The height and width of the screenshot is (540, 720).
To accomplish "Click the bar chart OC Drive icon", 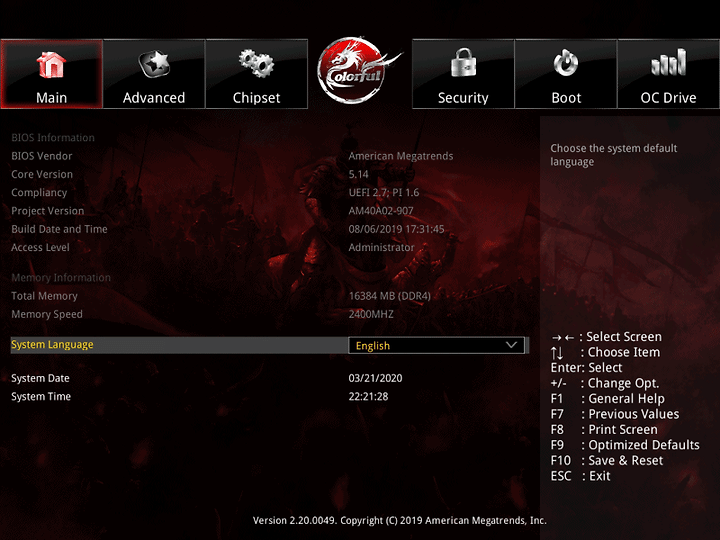I will 669,62.
